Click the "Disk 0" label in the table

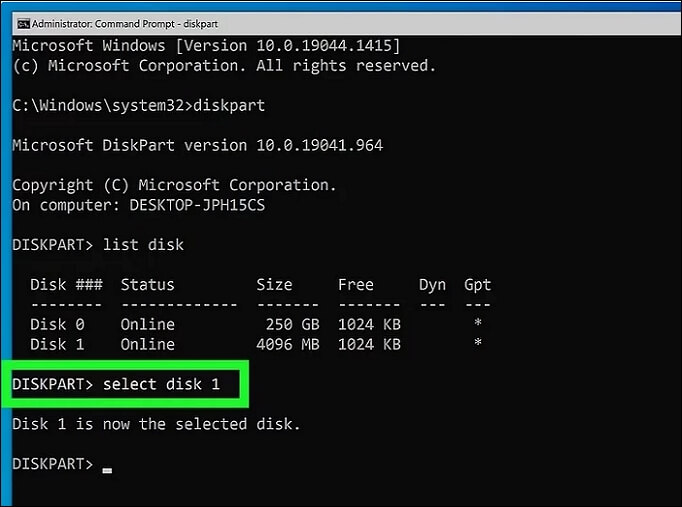point(57,325)
